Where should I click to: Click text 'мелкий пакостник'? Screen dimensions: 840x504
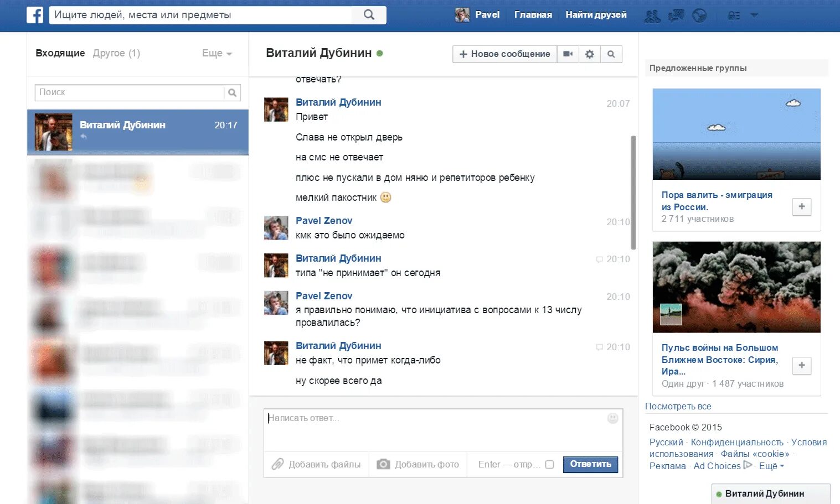coord(336,198)
